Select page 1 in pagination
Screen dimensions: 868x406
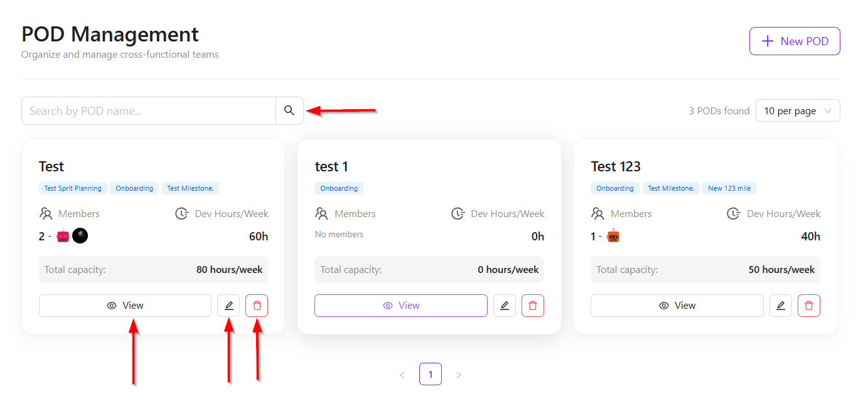(x=431, y=375)
